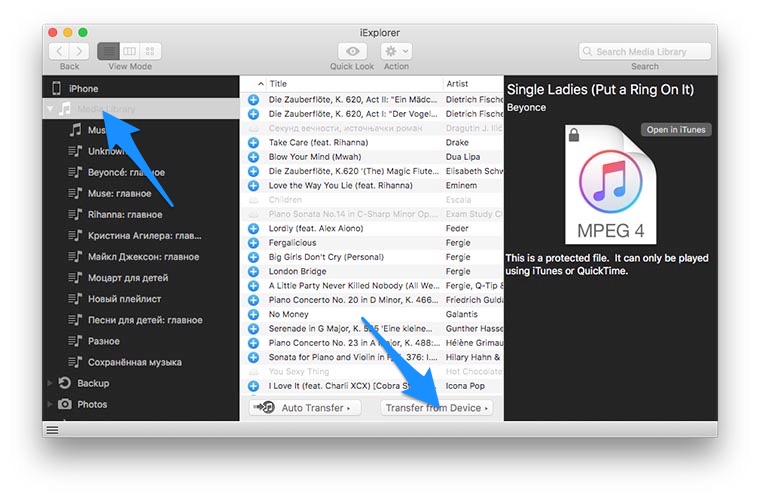The image size is (760, 498).
Task: Open the Transfer from Device dropdown
Action: coord(437,407)
